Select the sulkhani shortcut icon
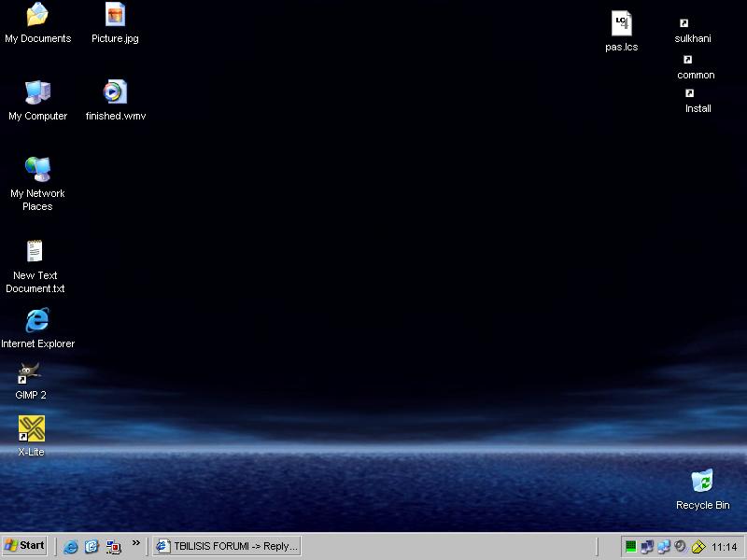The height and width of the screenshot is (560, 747). [x=684, y=22]
